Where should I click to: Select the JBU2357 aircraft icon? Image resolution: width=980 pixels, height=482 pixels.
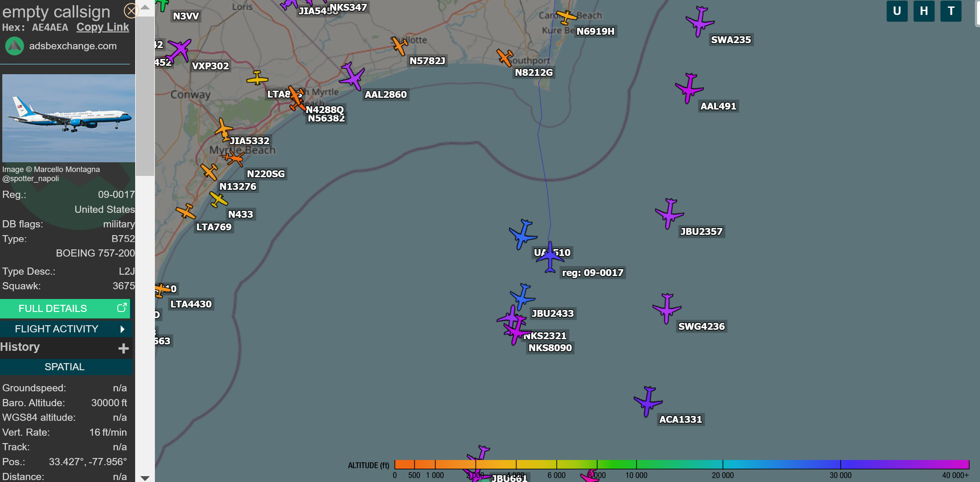pyautogui.click(x=669, y=214)
